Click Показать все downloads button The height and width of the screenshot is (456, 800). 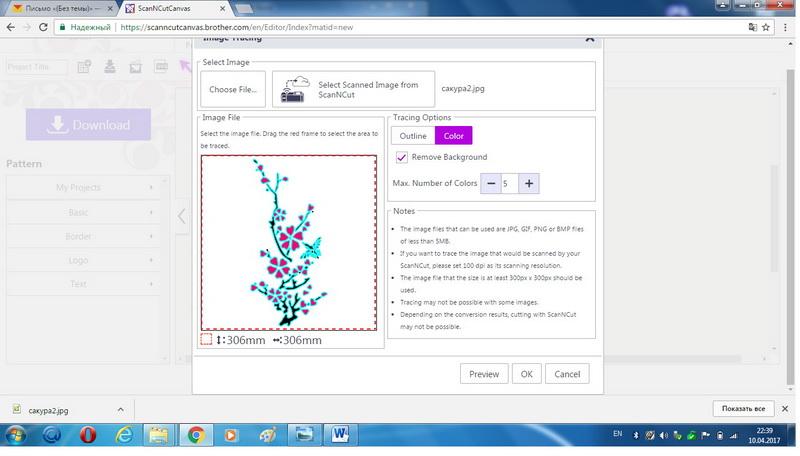coord(743,409)
